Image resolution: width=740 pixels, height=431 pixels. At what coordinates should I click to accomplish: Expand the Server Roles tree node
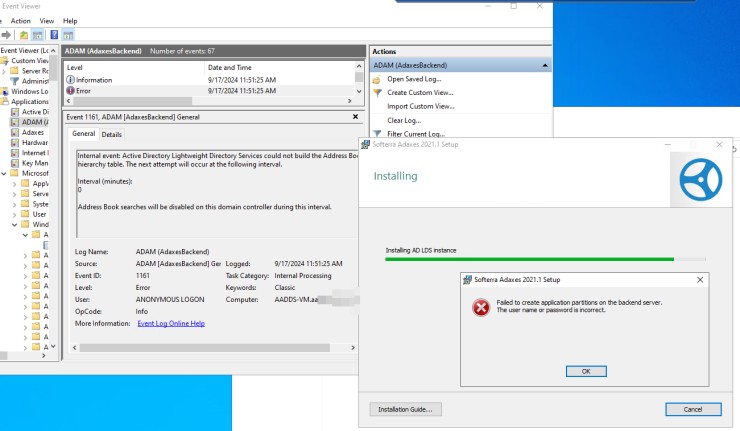point(4,71)
